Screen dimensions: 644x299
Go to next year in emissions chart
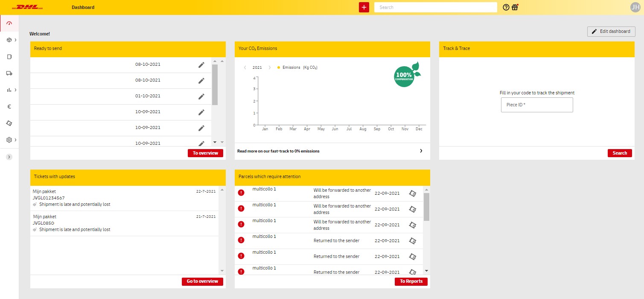269,67
